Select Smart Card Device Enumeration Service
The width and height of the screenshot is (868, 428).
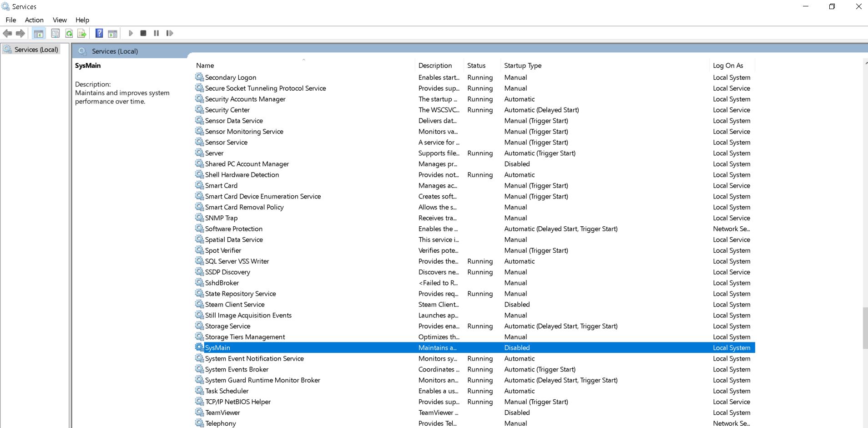[x=474, y=196]
